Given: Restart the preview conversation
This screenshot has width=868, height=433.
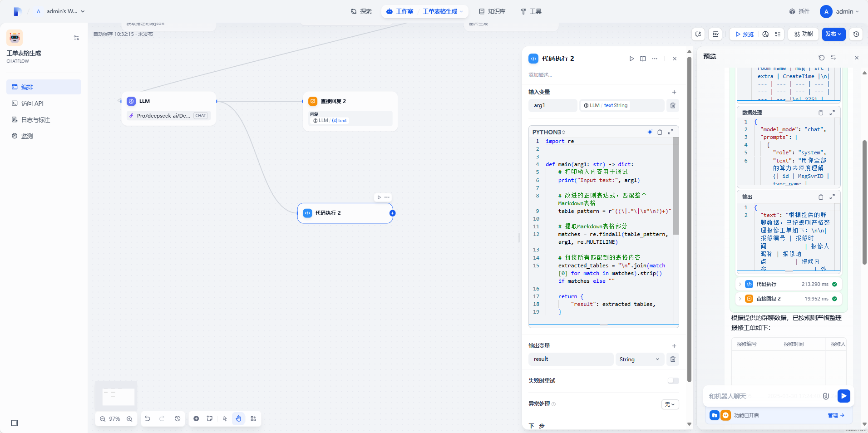Looking at the screenshot, I should coord(821,58).
